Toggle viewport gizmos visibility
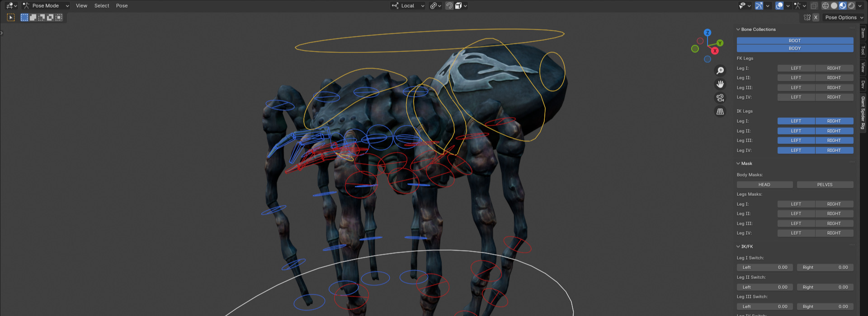 [x=759, y=6]
